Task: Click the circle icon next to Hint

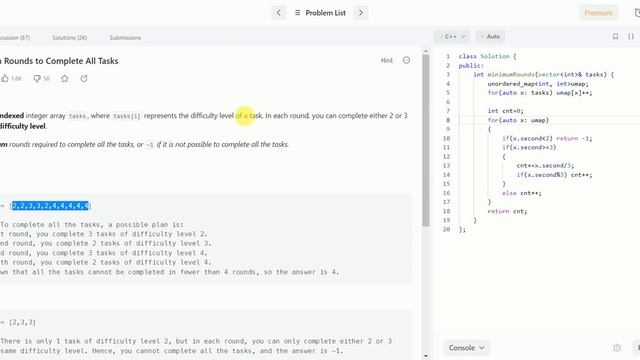Action: 406,60
